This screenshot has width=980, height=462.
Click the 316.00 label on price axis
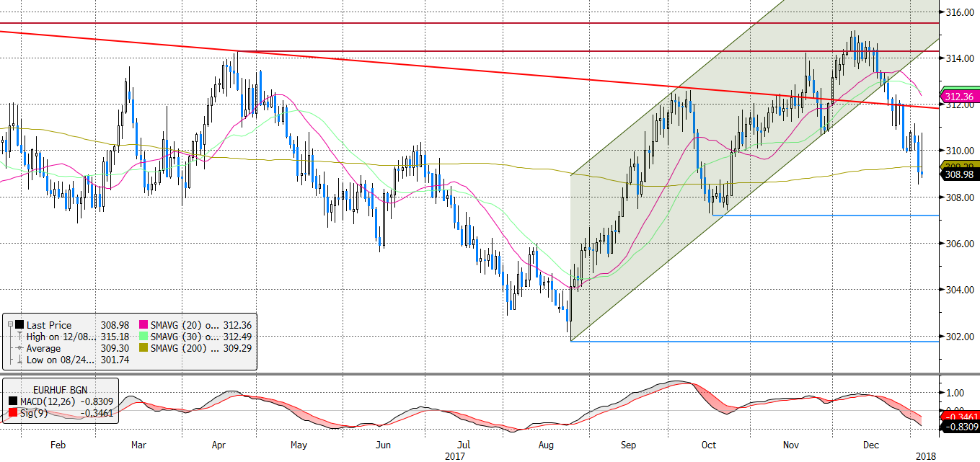pos(958,12)
